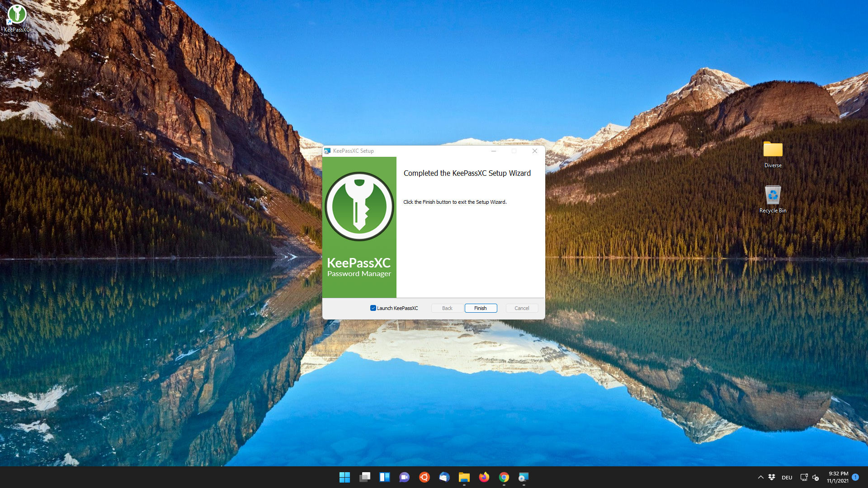Cancel the KeePassXC setup

click(522, 308)
